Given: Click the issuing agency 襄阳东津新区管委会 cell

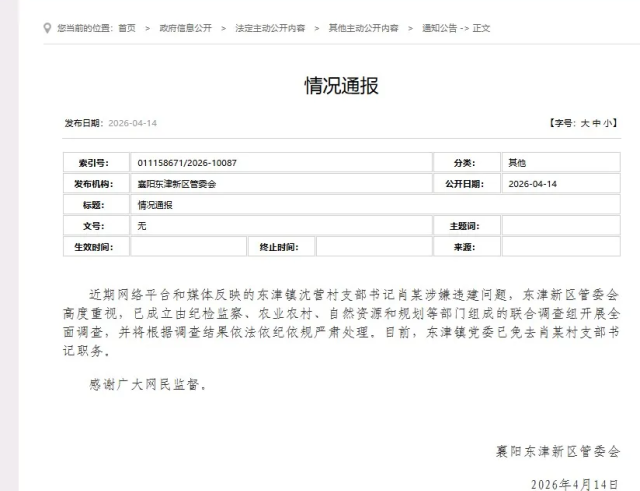Looking at the screenshot, I should [x=176, y=184].
